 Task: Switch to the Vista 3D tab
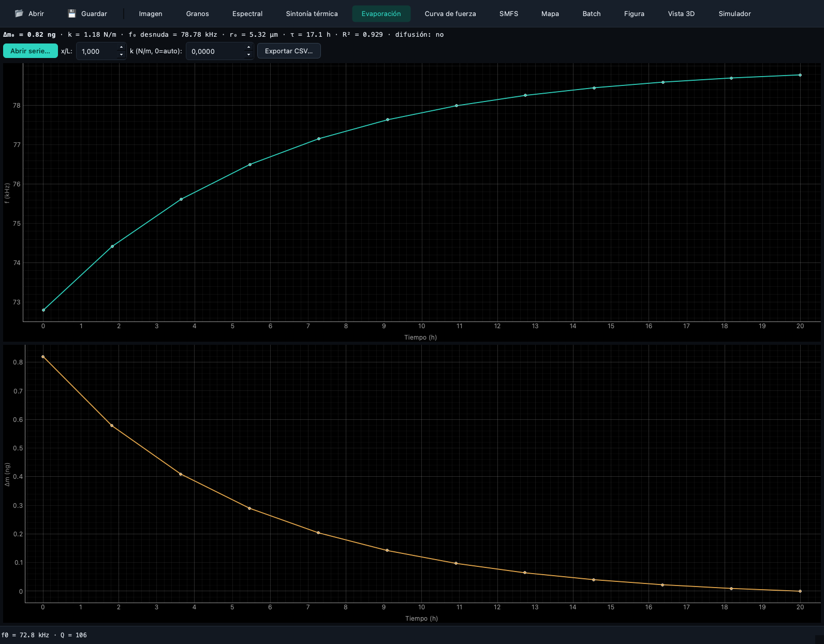(681, 13)
